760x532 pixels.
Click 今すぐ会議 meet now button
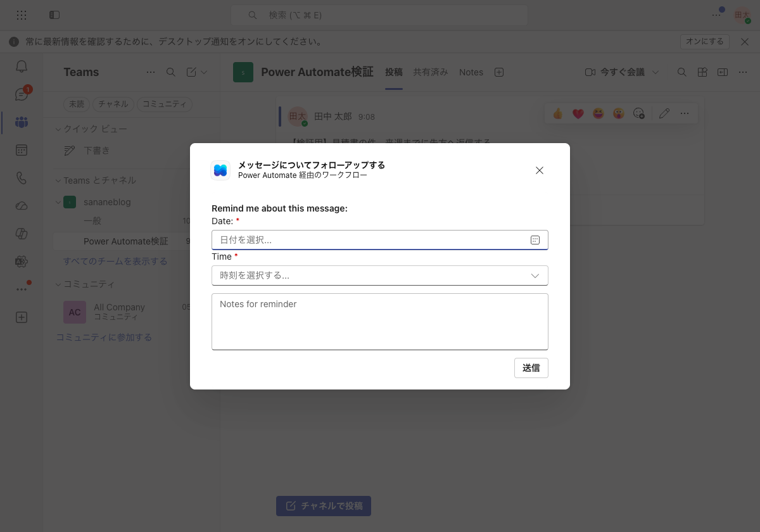(615, 72)
